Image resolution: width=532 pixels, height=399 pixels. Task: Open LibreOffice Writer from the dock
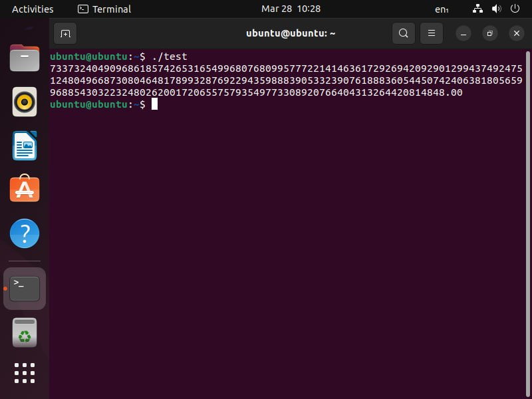point(25,146)
